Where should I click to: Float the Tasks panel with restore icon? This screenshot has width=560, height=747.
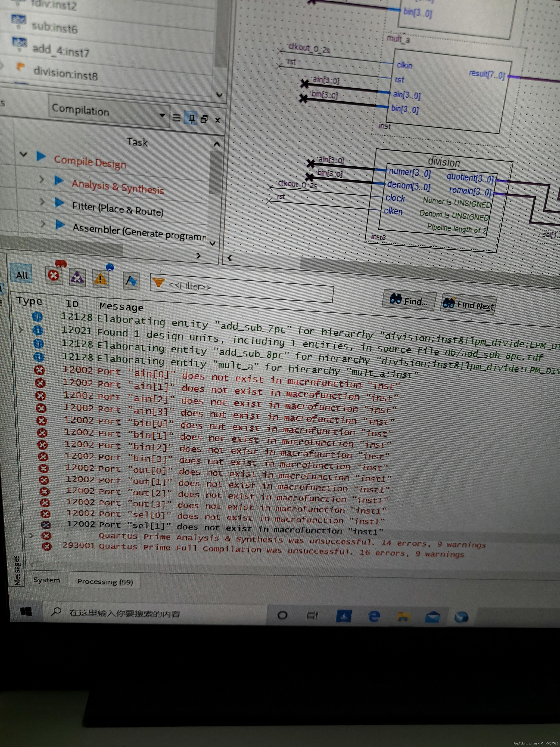(204, 119)
